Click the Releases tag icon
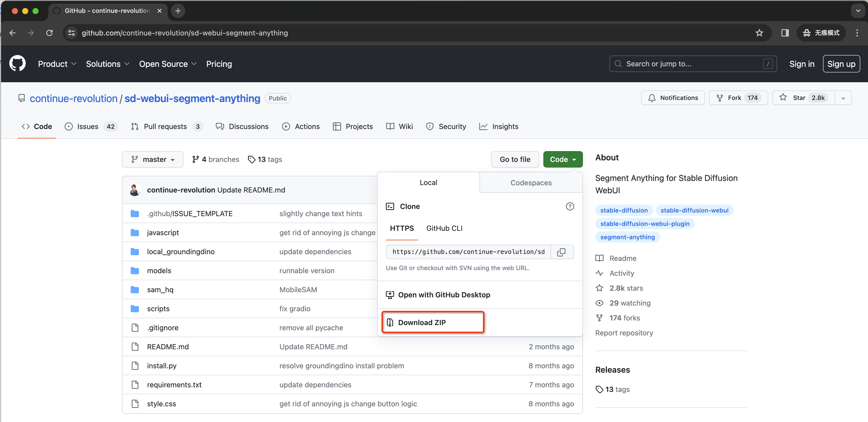The height and width of the screenshot is (422, 868). (599, 389)
